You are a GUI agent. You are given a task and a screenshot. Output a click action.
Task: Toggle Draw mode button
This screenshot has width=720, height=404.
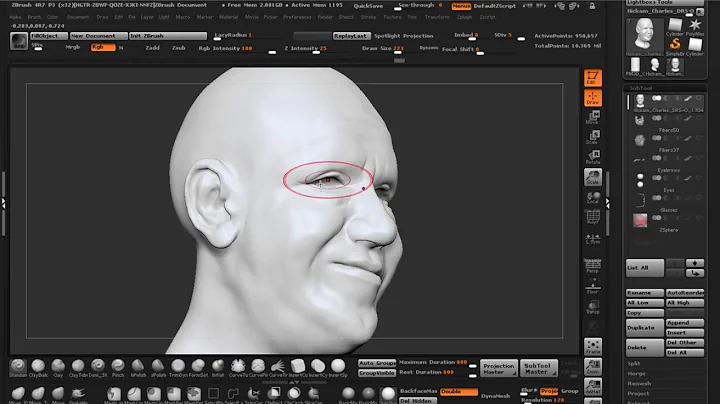[x=593, y=98]
